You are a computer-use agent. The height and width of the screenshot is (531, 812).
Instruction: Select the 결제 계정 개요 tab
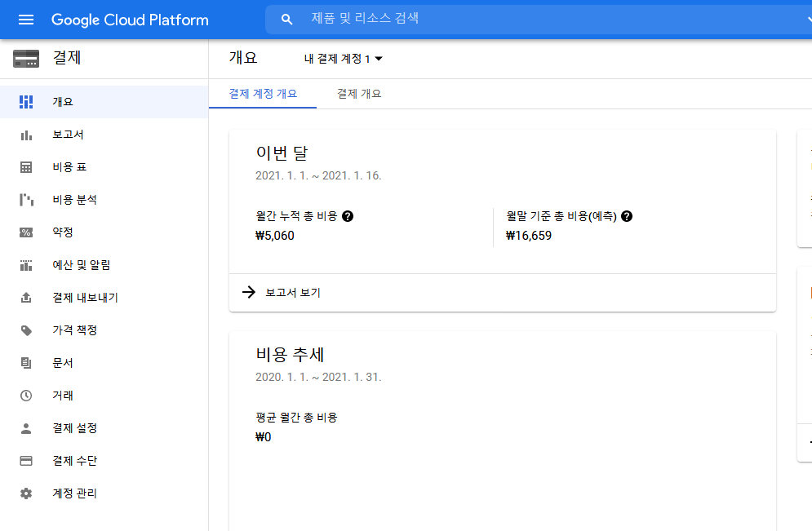pos(263,94)
